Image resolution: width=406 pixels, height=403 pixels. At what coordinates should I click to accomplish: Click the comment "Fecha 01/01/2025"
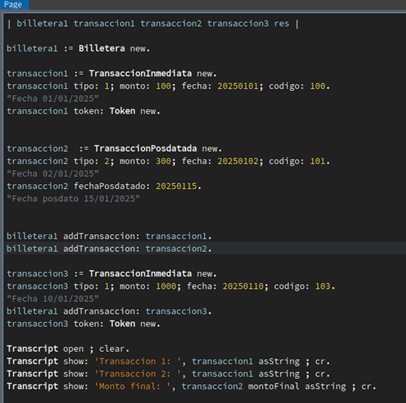click(53, 99)
